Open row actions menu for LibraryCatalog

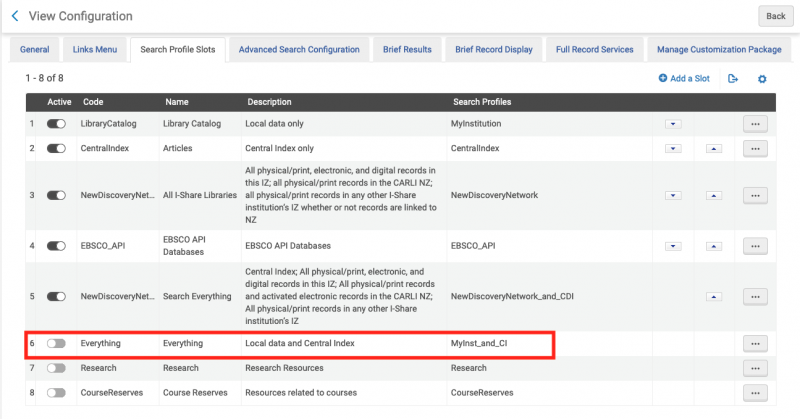[x=755, y=124]
